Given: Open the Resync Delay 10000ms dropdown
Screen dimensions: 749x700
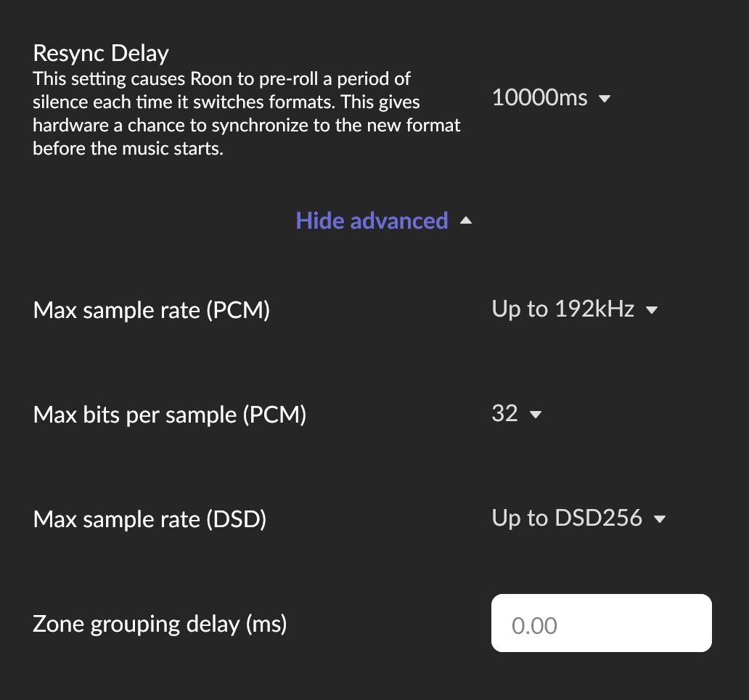Looking at the screenshot, I should click(541, 97).
